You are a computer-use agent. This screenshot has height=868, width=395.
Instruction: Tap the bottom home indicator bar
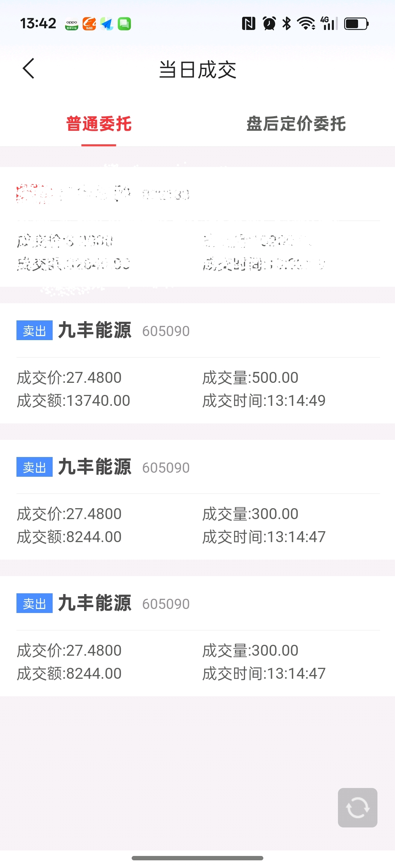tap(197, 858)
